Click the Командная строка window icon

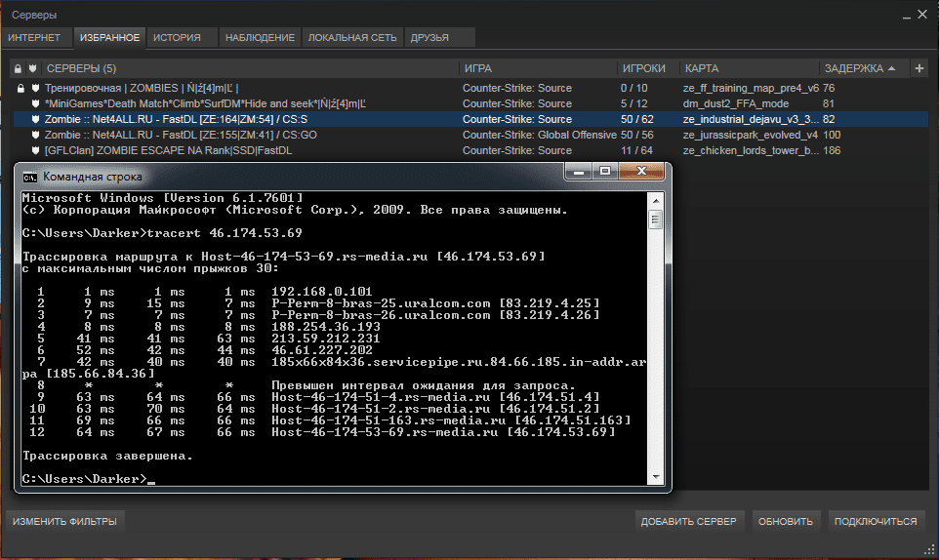[x=30, y=177]
